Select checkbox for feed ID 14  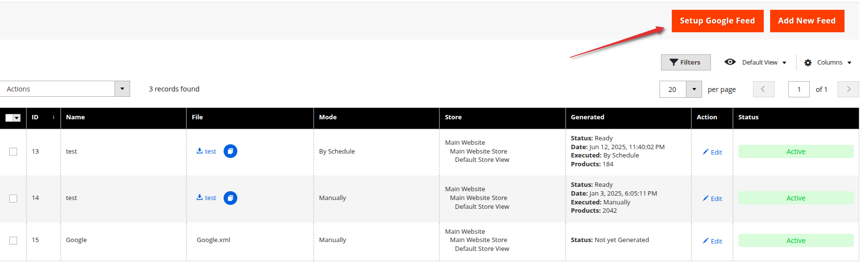(13, 199)
